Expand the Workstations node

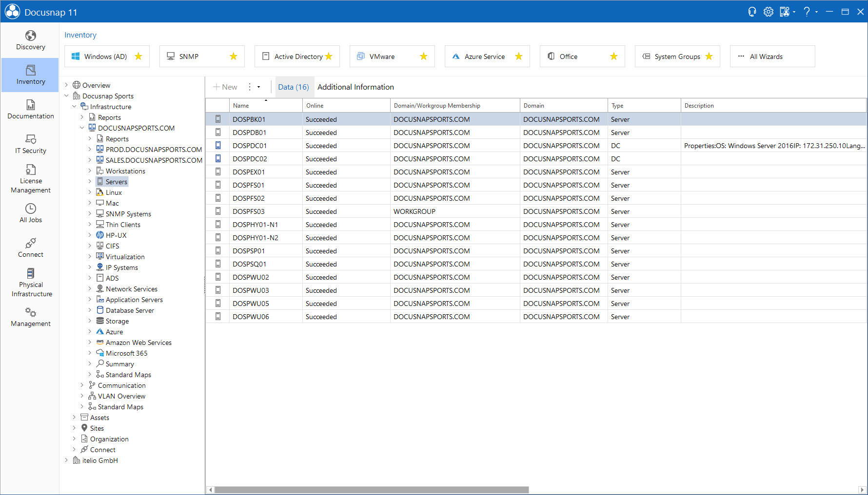point(90,171)
